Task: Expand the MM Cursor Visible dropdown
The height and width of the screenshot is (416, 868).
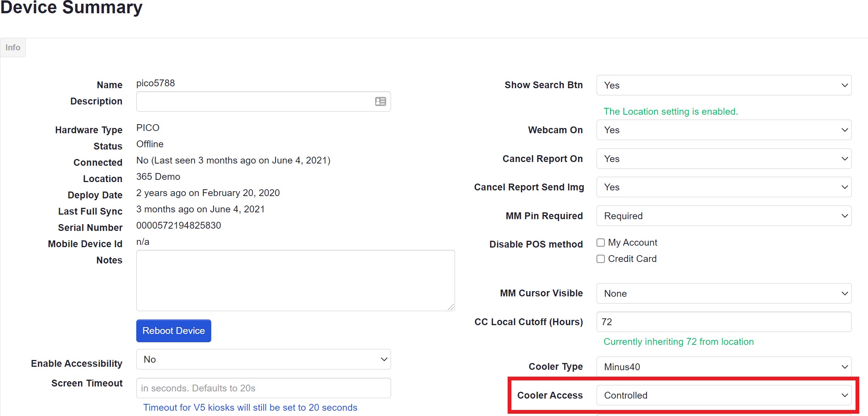Action: [x=724, y=293]
